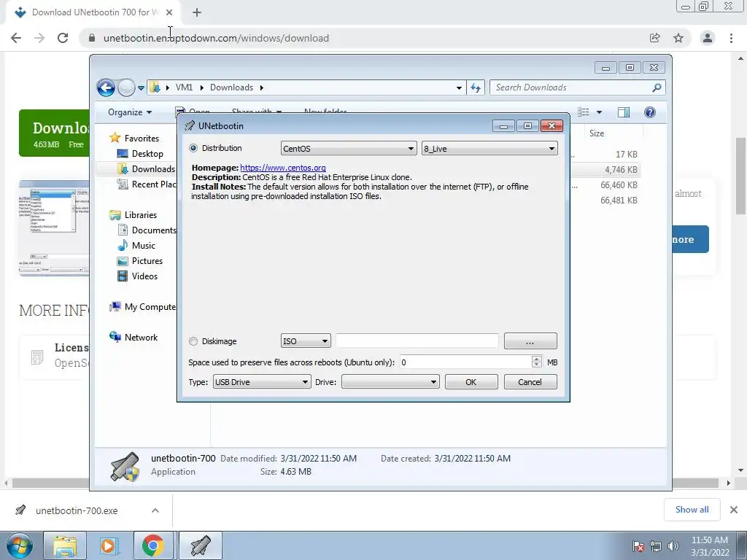747x560 pixels.
Task: Click Chrome share page icon
Action: click(x=655, y=38)
